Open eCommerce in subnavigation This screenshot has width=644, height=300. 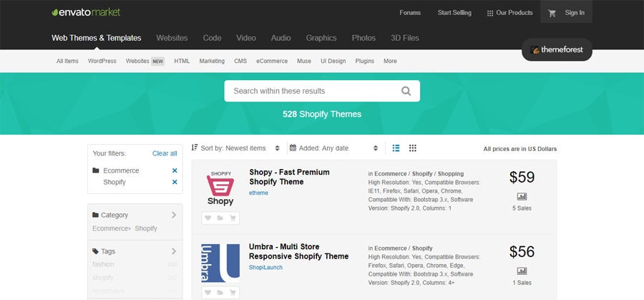click(272, 61)
